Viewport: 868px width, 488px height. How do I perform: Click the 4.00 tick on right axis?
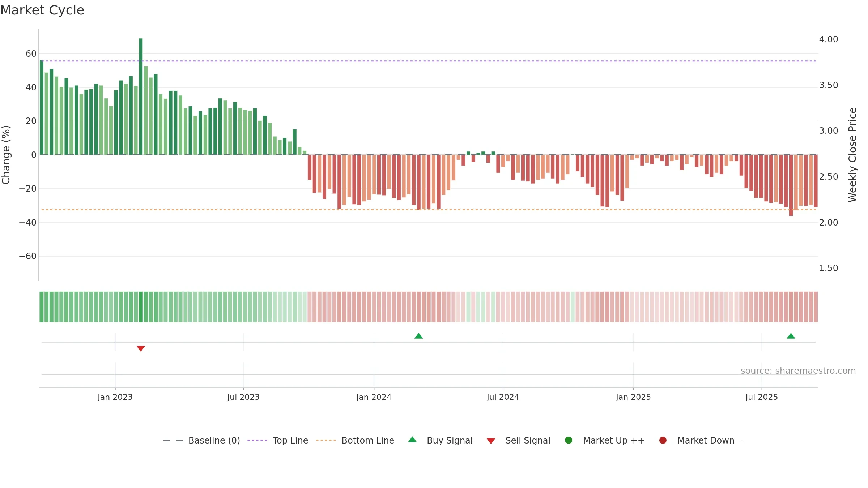coord(829,39)
